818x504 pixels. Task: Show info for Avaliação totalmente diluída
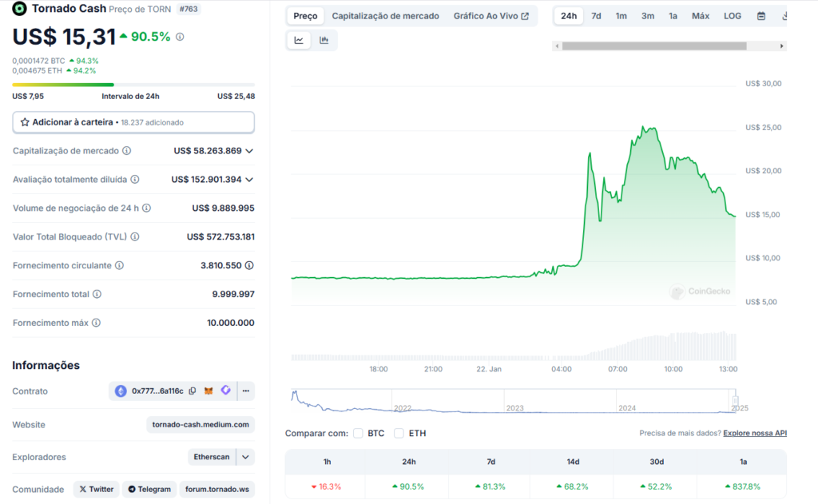[x=134, y=180]
